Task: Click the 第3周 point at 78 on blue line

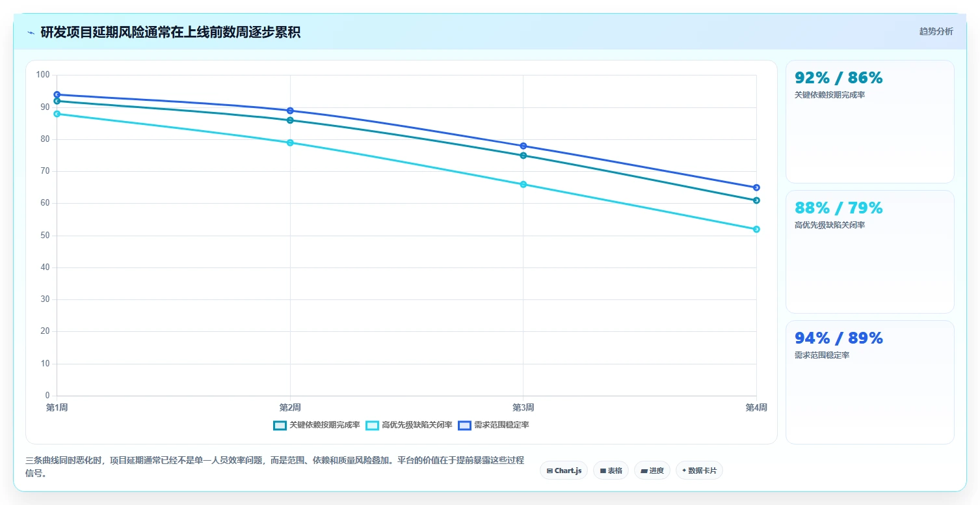Action: click(523, 146)
